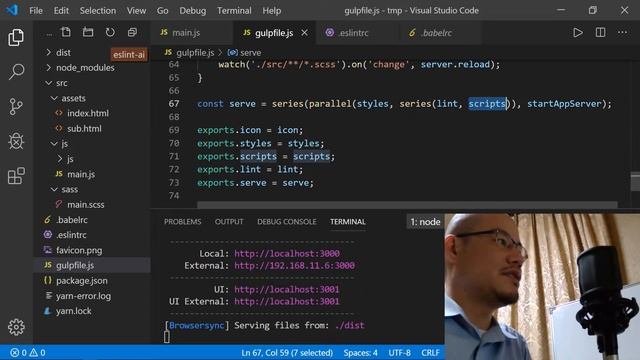Select gulpfile.js in the explorer

pos(92,265)
